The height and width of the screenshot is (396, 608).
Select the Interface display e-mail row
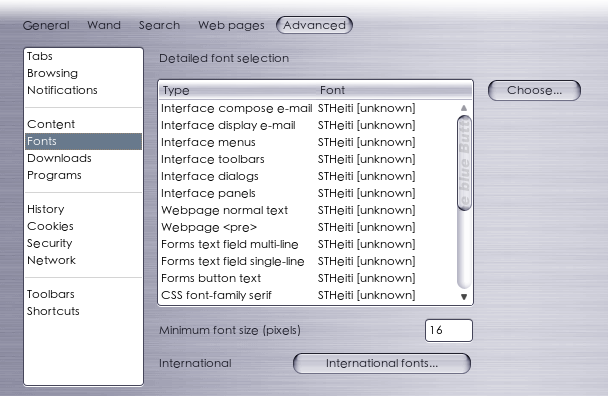pyautogui.click(x=308, y=125)
